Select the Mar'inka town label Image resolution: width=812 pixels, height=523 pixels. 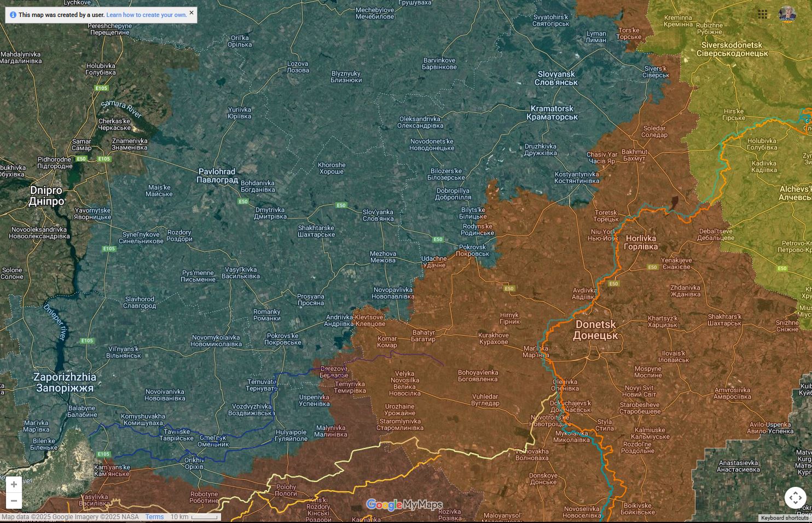point(536,352)
